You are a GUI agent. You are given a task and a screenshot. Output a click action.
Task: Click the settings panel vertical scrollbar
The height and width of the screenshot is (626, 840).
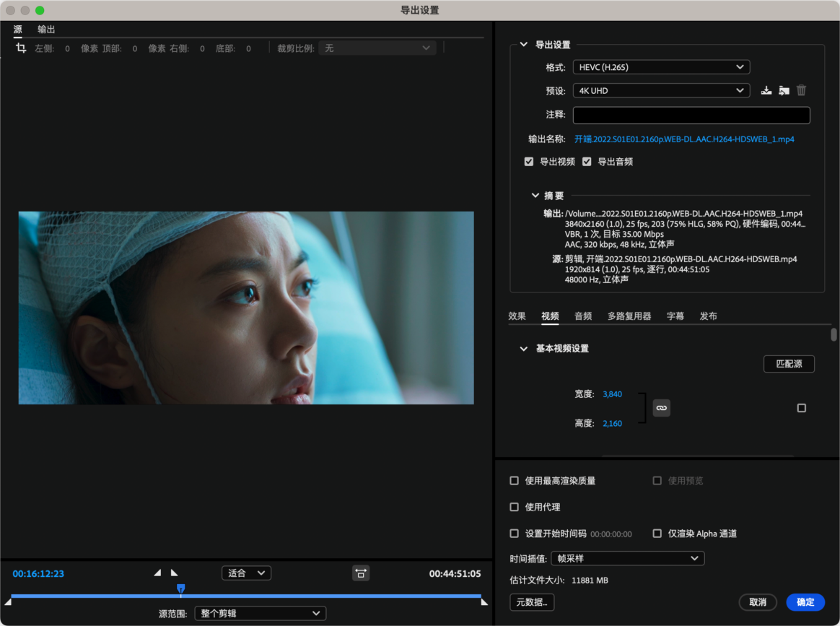[834, 334]
